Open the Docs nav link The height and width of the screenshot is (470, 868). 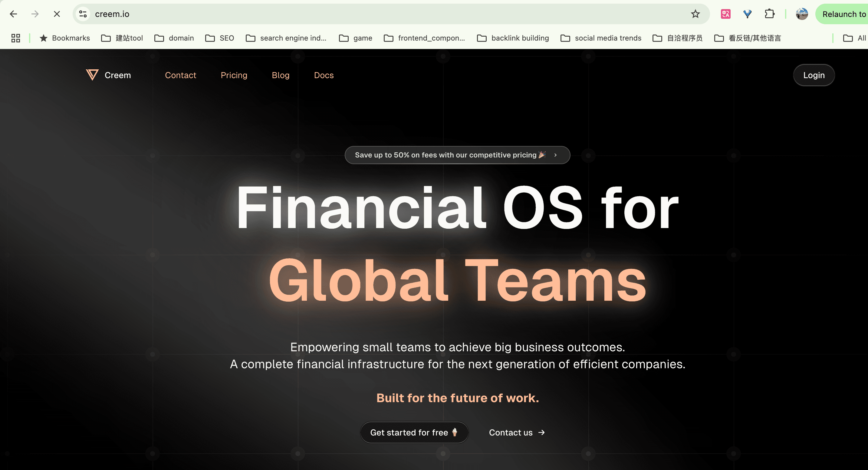324,75
